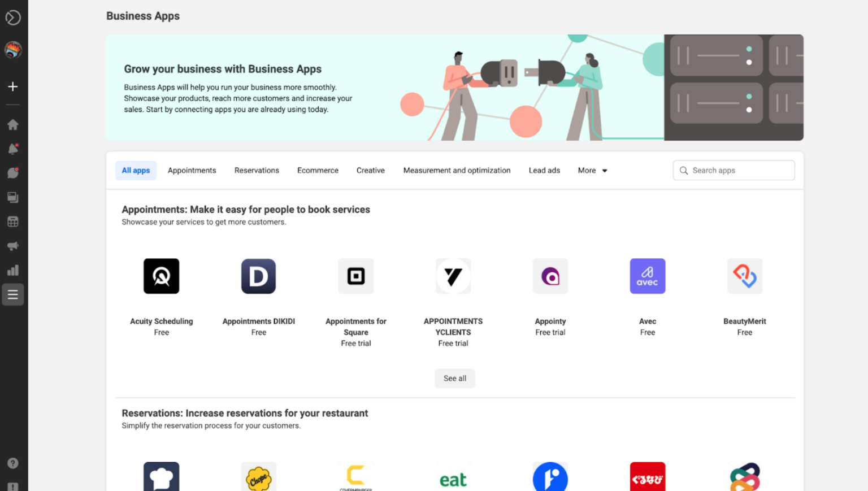
Task: Switch to the Ecommerce tab
Action: [x=318, y=170]
